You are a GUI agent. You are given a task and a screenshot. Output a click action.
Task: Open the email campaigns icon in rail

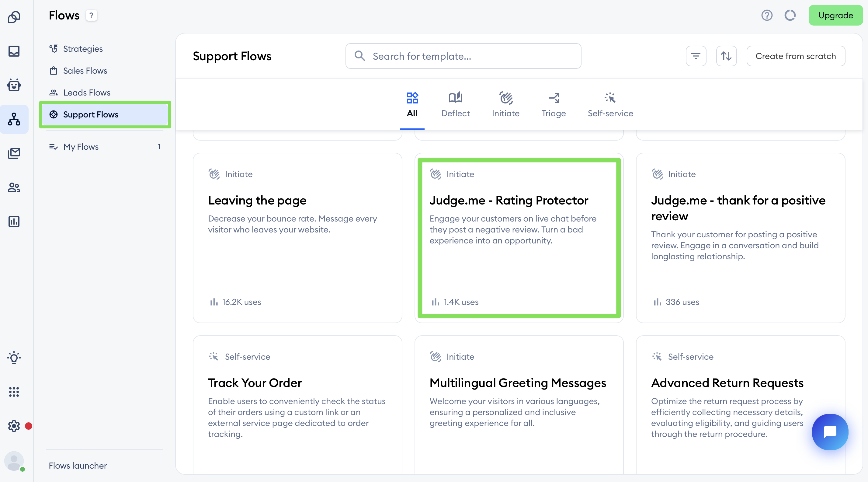point(14,153)
